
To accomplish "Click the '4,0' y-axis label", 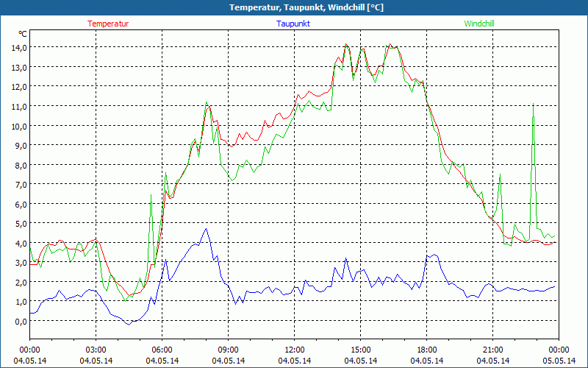I will point(21,243).
